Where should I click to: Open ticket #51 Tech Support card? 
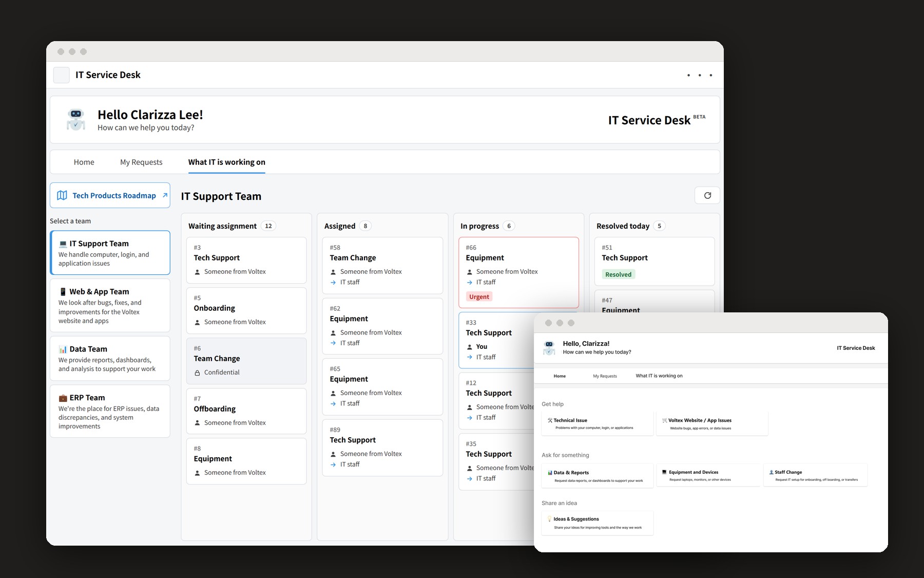pos(654,261)
